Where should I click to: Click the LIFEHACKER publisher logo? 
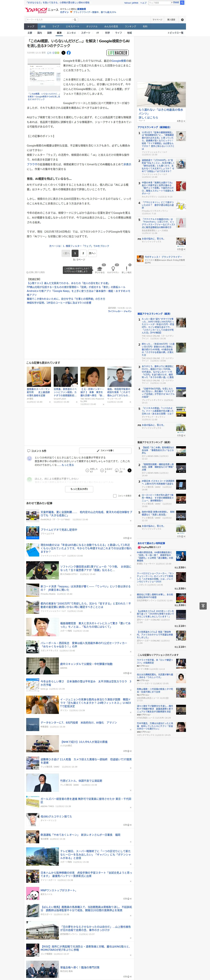pyautogui.click(x=117, y=53)
